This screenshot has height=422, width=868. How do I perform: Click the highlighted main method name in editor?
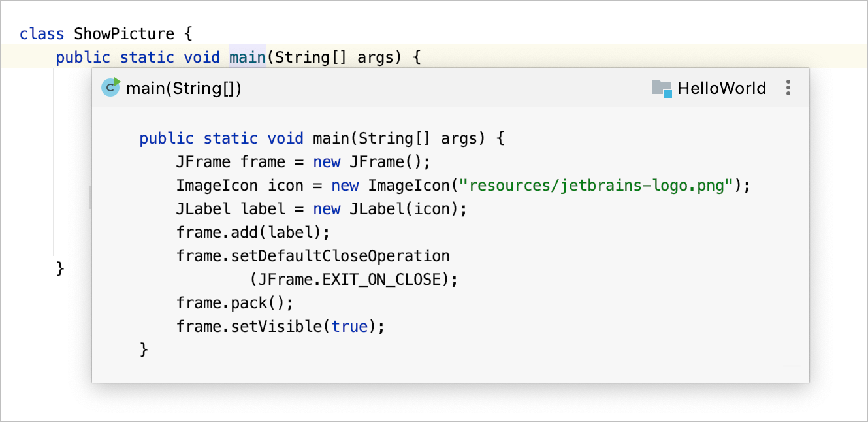pyautogui.click(x=247, y=57)
